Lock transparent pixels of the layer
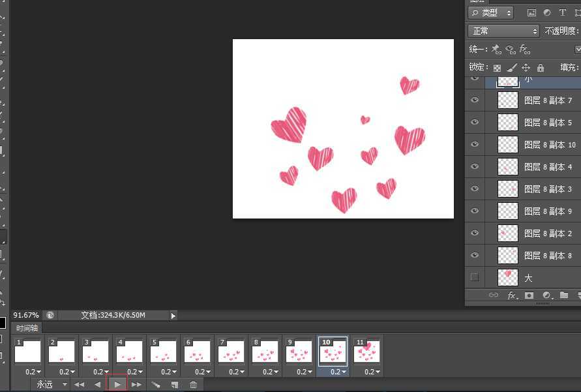Viewport: 581px width, 392px height. coord(498,67)
